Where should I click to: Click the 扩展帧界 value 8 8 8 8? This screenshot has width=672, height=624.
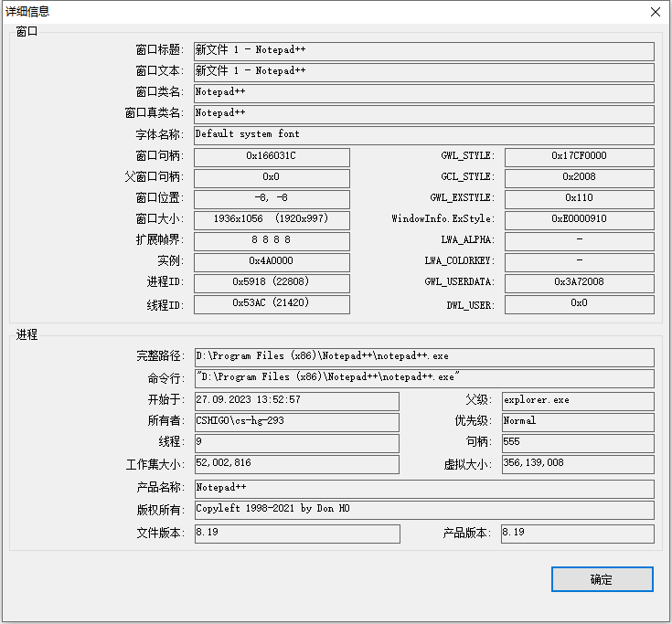pyautogui.click(x=272, y=240)
